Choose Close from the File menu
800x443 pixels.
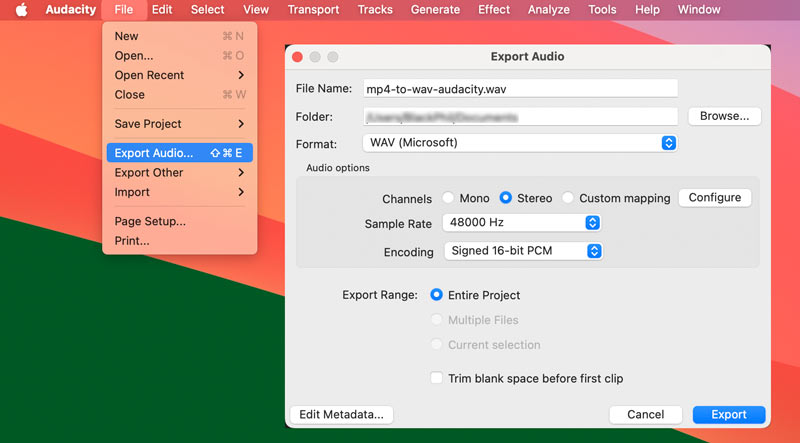pyautogui.click(x=180, y=94)
